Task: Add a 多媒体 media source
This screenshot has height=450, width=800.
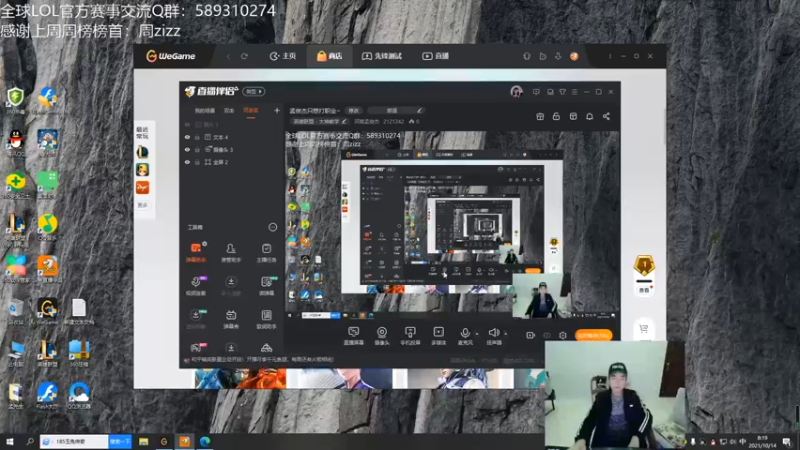Action: pyautogui.click(x=438, y=336)
